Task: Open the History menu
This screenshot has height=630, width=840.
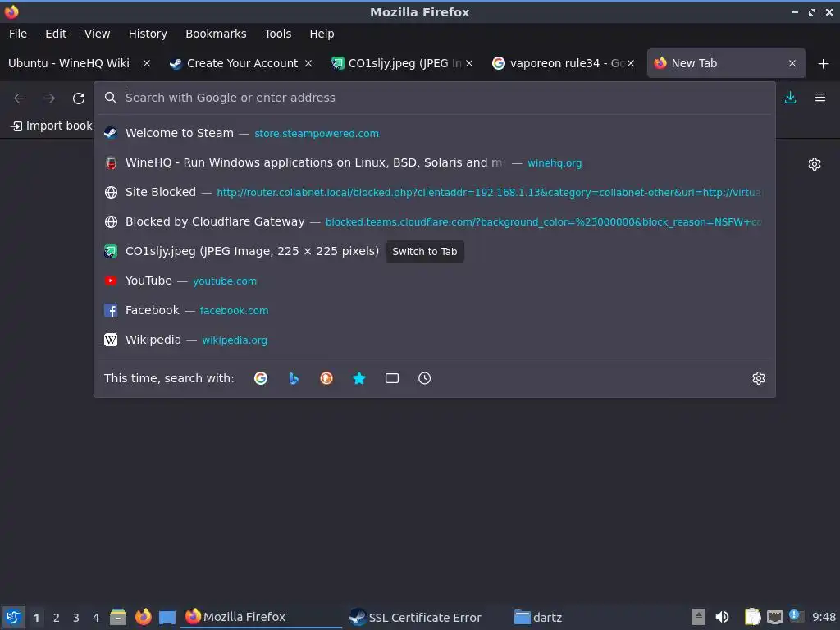Action: (148, 34)
